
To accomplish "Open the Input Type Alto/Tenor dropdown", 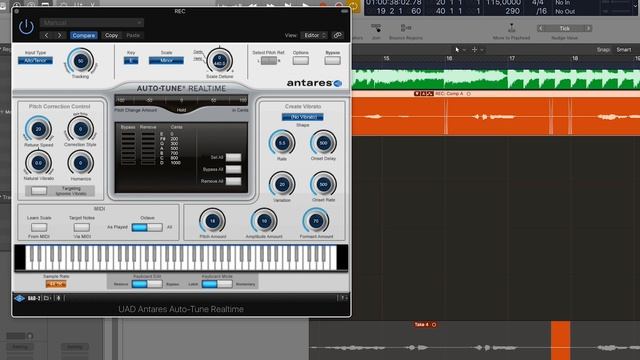I will point(36,60).
